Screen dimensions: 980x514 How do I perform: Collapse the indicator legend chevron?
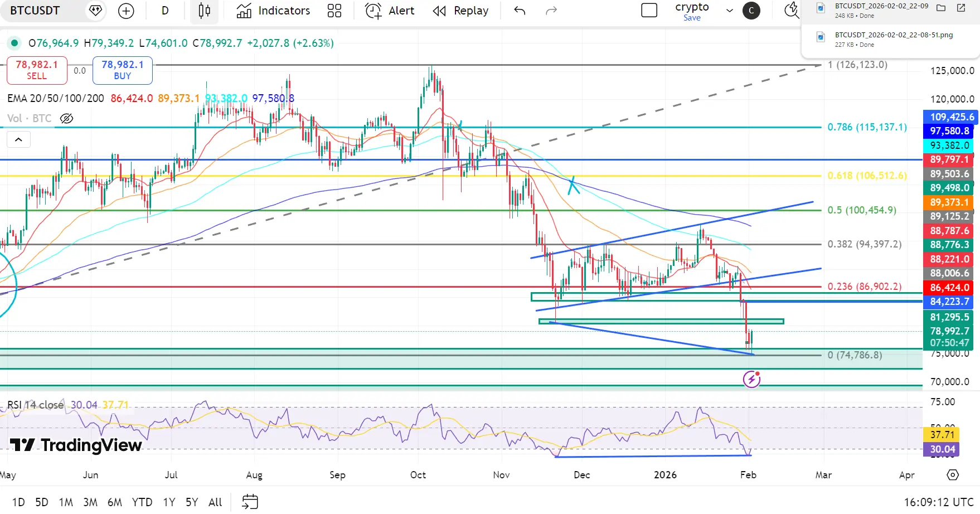[x=18, y=139]
